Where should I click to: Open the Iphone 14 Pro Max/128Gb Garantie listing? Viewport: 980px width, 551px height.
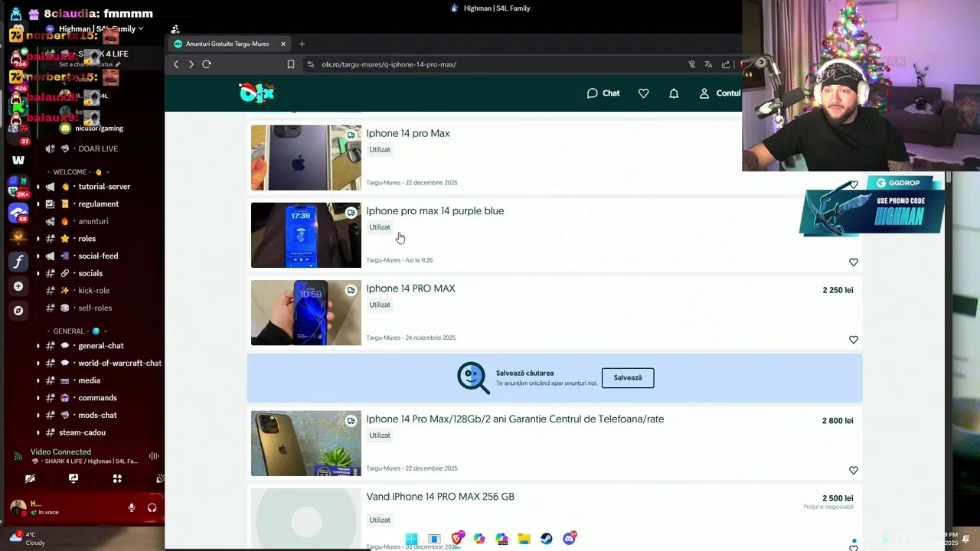point(515,419)
